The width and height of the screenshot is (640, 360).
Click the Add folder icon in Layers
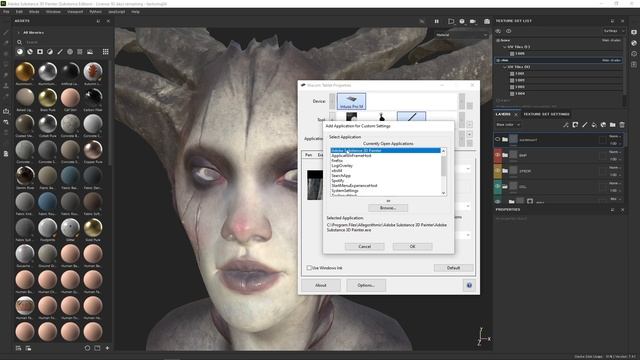click(x=613, y=125)
